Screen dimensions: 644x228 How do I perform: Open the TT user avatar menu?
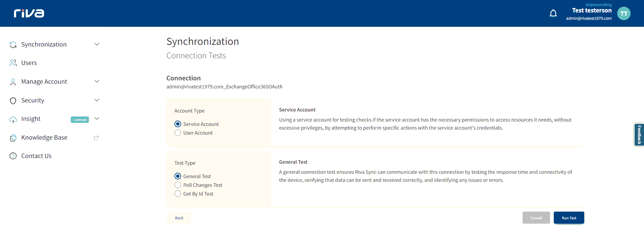[624, 13]
